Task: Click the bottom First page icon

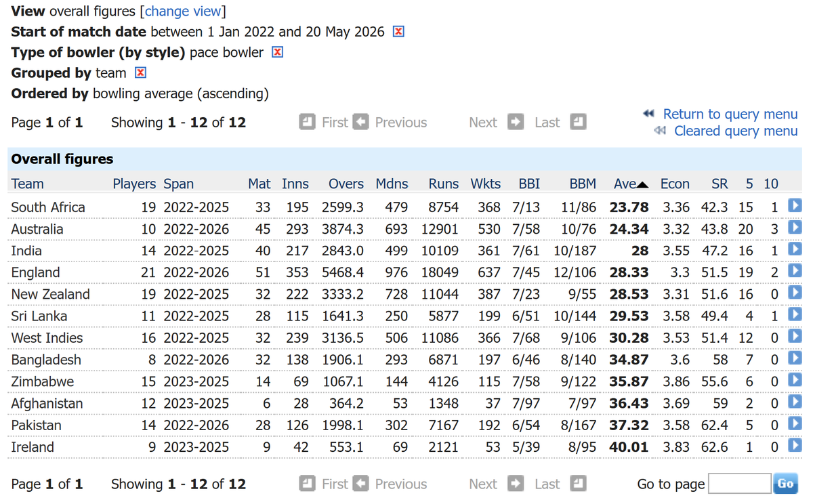Action: pos(307,484)
